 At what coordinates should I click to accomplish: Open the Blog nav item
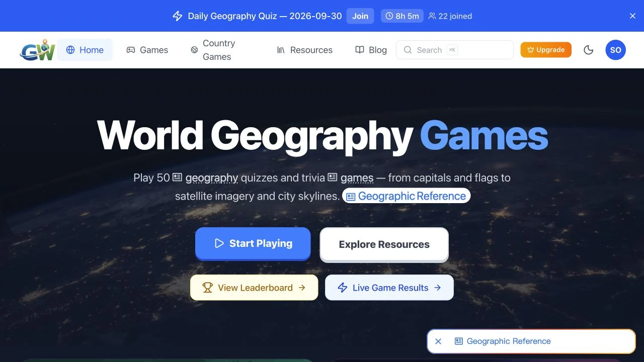tap(371, 50)
